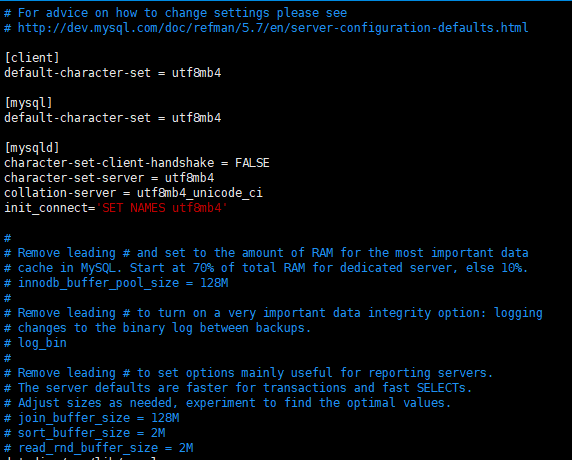The image size is (572, 460).
Task: Click the sort_buffer_size = 2M comment
Action: pyautogui.click(x=85, y=433)
